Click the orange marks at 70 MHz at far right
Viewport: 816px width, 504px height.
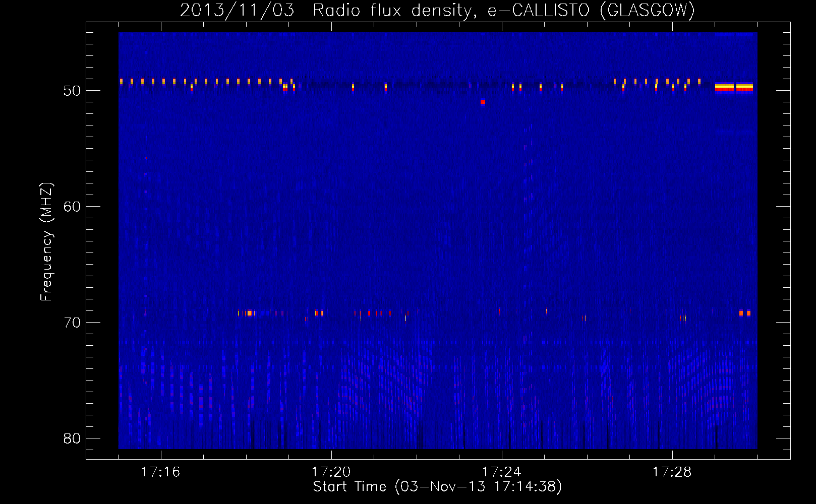click(x=745, y=313)
